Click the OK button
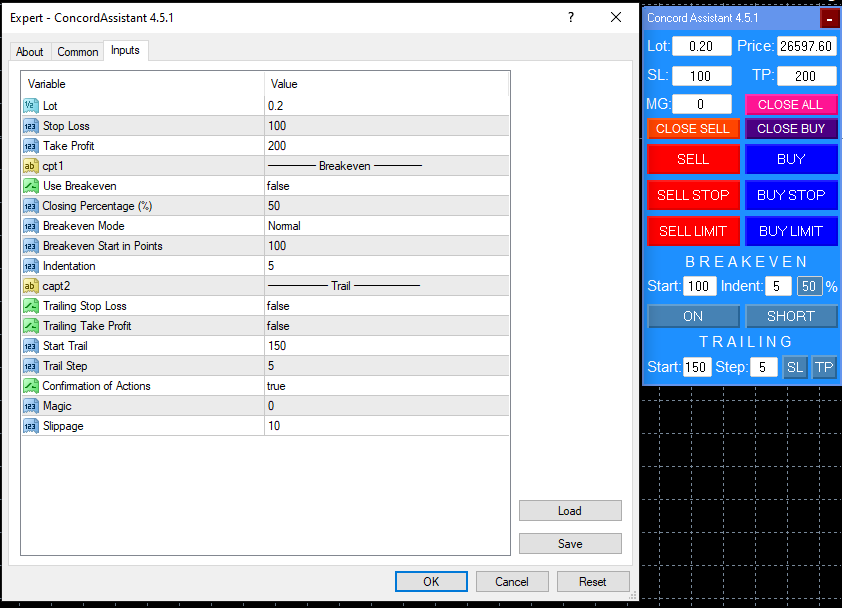 coord(431,582)
